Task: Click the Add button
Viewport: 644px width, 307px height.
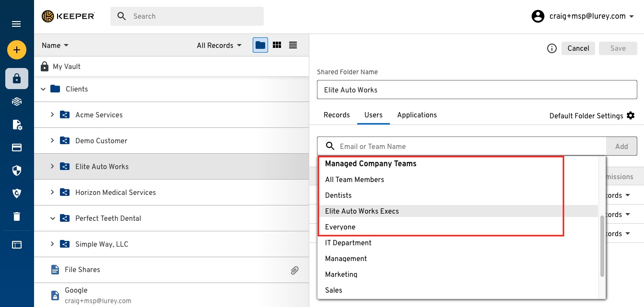Action: 621,147
